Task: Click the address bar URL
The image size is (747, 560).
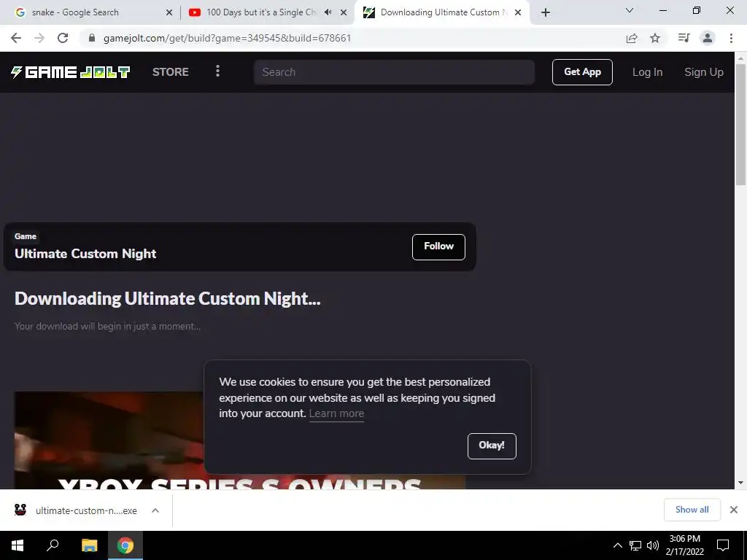Action: coord(228,38)
